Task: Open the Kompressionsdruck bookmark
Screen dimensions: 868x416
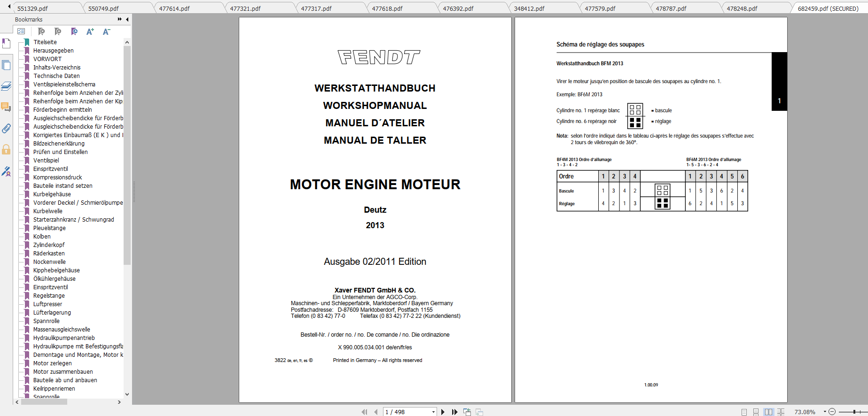Action: [57, 177]
